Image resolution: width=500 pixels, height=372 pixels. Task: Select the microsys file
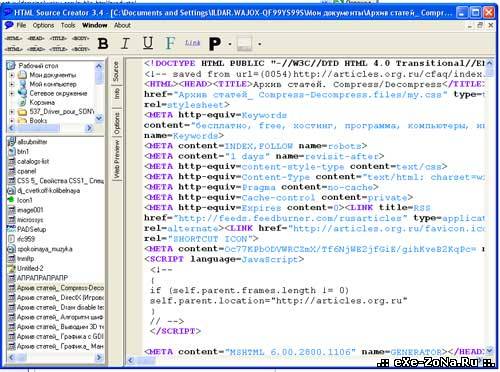pos(30,220)
